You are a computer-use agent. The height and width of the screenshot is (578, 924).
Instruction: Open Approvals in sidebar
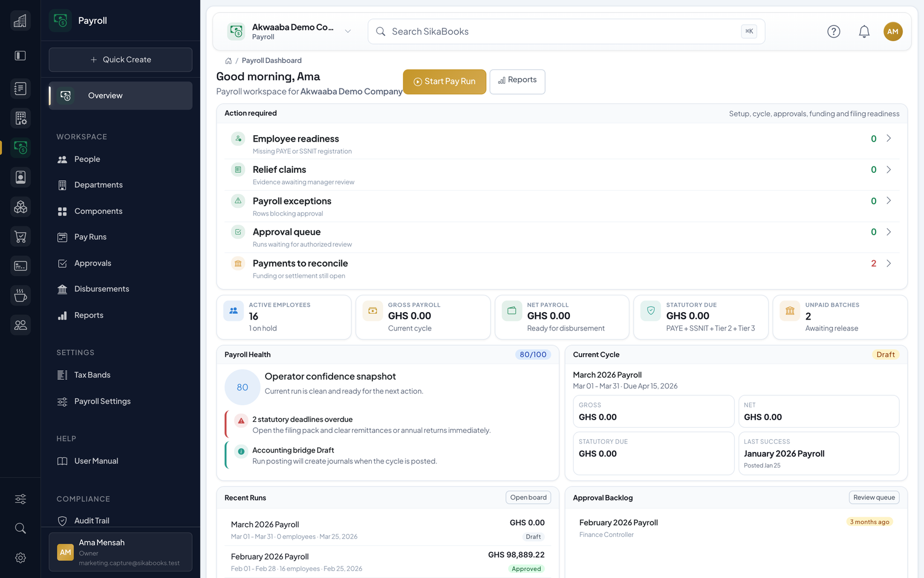click(121, 264)
